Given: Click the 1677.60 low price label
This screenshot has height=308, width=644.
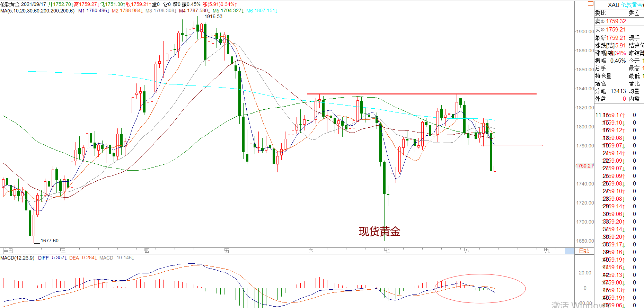Looking at the screenshot, I should point(50,241).
